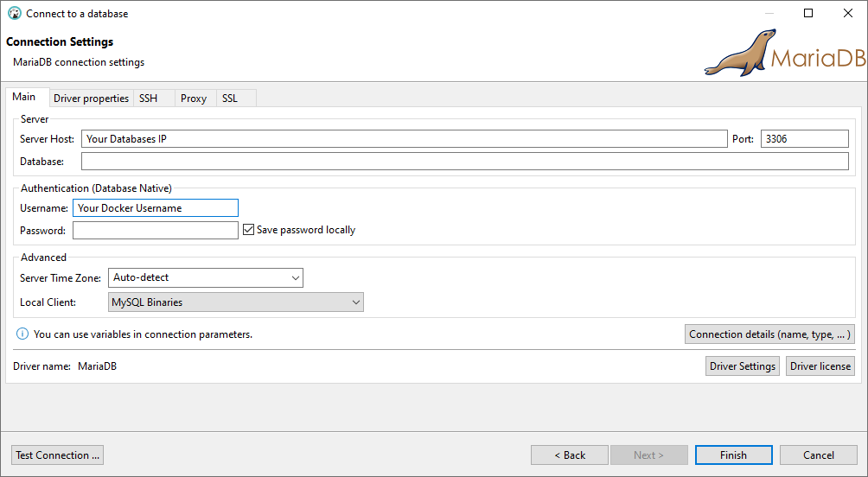Click the Finish button
Viewport: 868px width, 477px height.
tap(733, 455)
